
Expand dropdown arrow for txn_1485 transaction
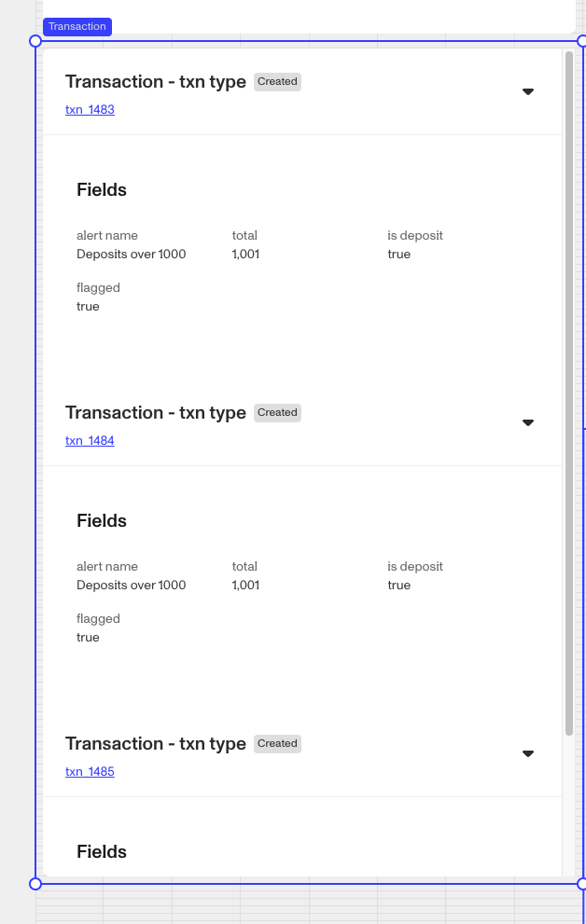[x=527, y=753]
